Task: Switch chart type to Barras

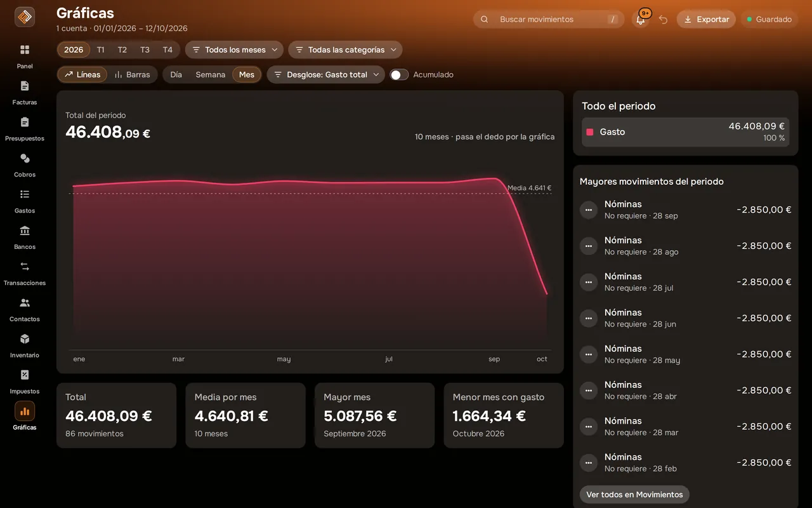Action: point(132,75)
